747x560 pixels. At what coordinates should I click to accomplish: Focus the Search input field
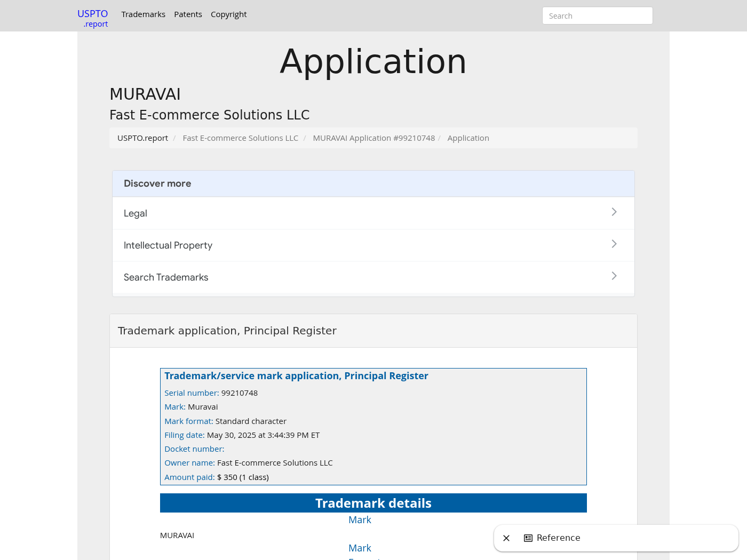coord(597,16)
